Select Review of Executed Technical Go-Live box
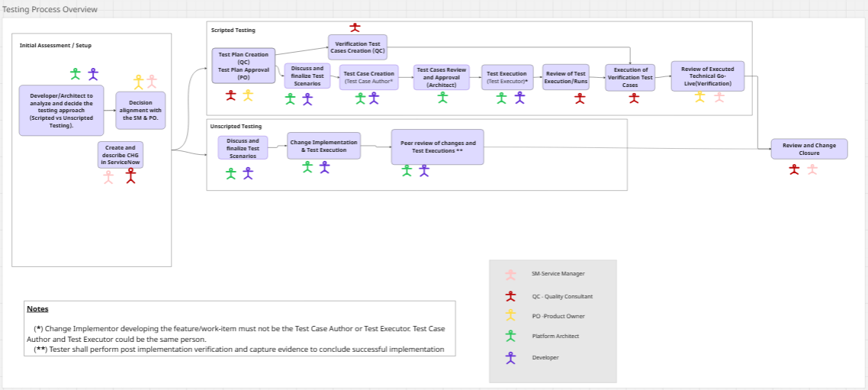868x390 pixels. pos(708,76)
